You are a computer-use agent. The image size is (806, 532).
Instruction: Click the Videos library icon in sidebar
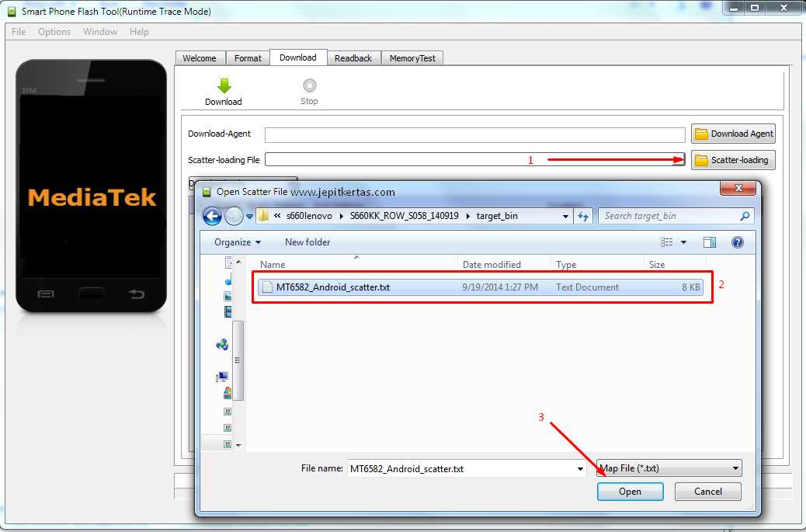tap(228, 311)
